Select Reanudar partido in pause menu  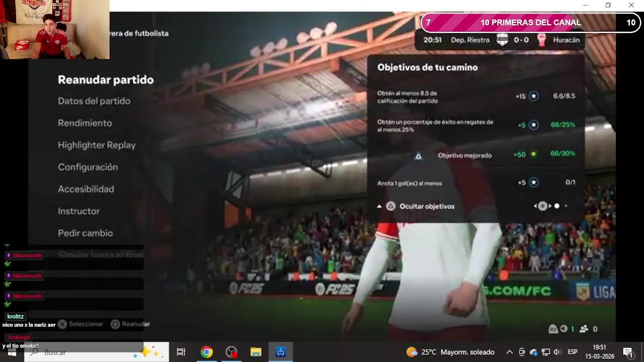click(x=106, y=79)
